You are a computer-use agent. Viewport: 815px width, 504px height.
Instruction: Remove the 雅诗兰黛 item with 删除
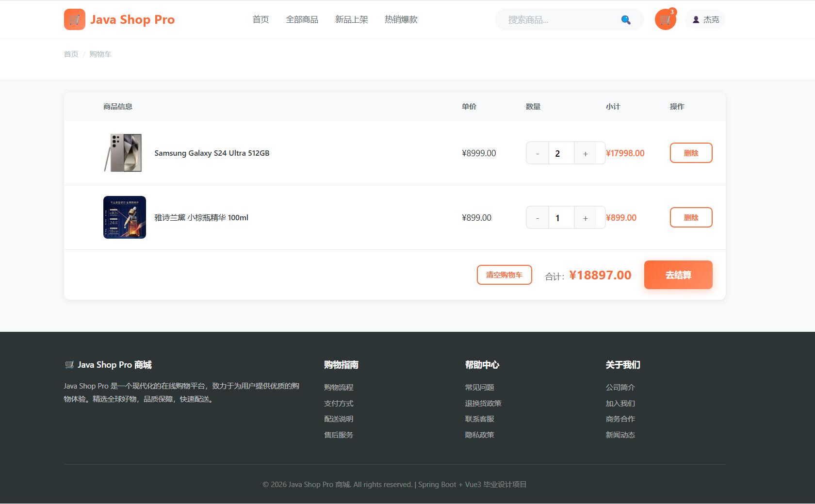point(691,217)
